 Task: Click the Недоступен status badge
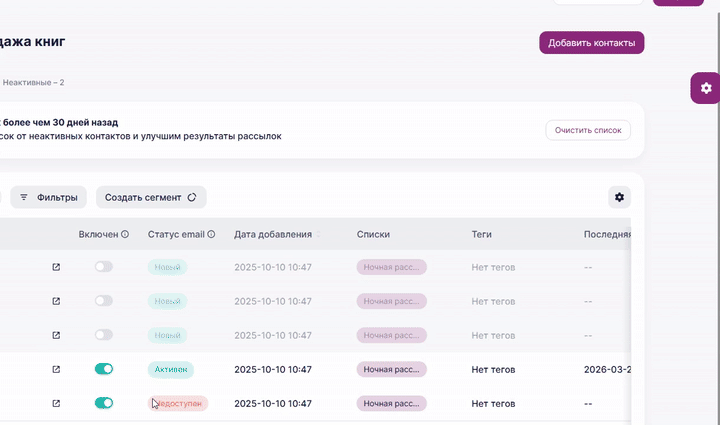pos(178,403)
